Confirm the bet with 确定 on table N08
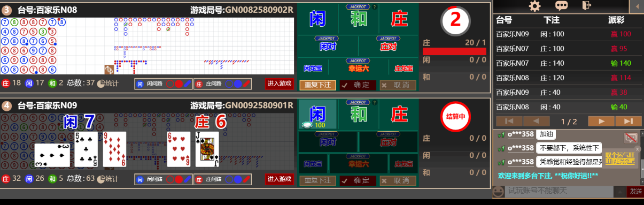The width and height of the screenshot is (644, 205). click(358, 85)
